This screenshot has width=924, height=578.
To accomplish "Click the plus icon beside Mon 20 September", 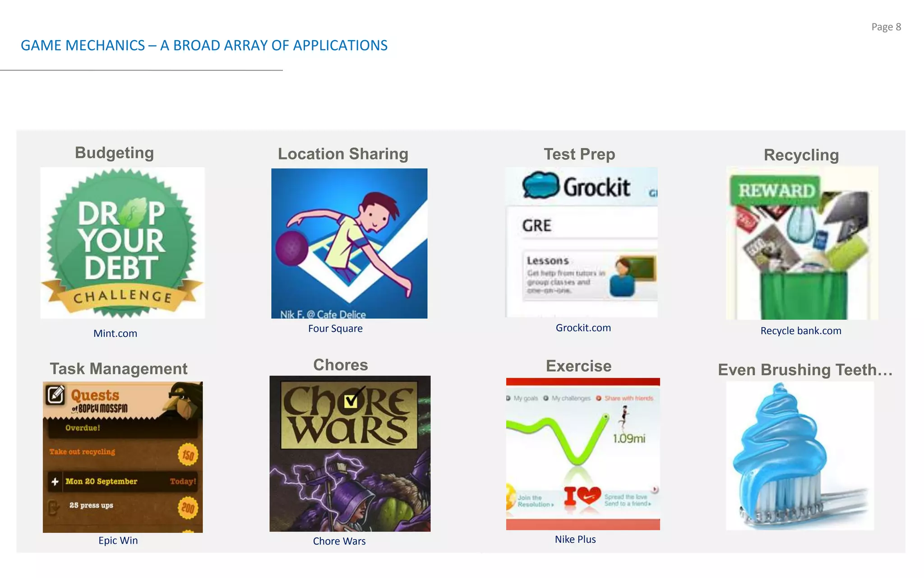I will (55, 481).
